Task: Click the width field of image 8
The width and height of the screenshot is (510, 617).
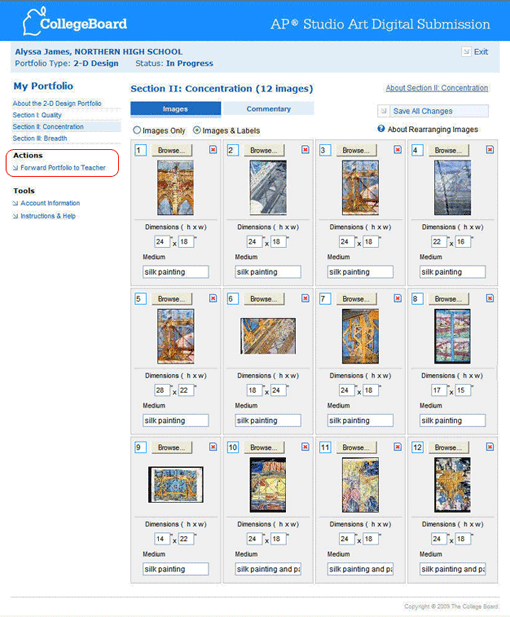Action: click(462, 390)
